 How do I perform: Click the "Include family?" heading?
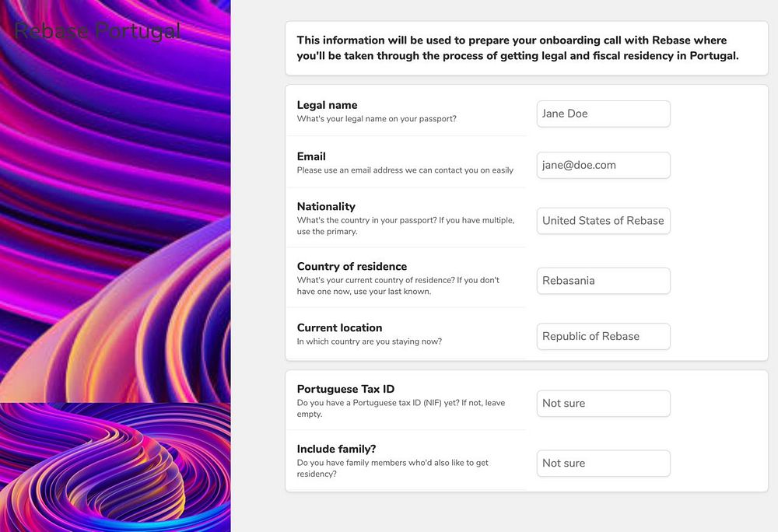coord(336,449)
